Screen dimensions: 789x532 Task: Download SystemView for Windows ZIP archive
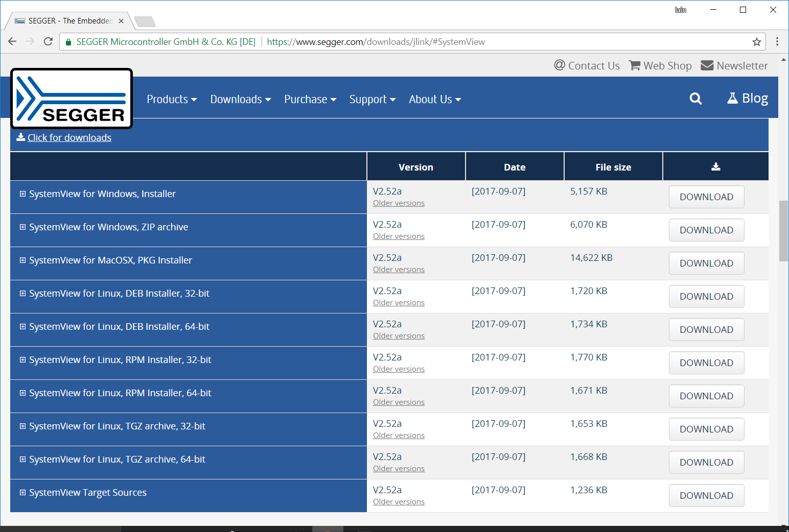[x=706, y=230]
